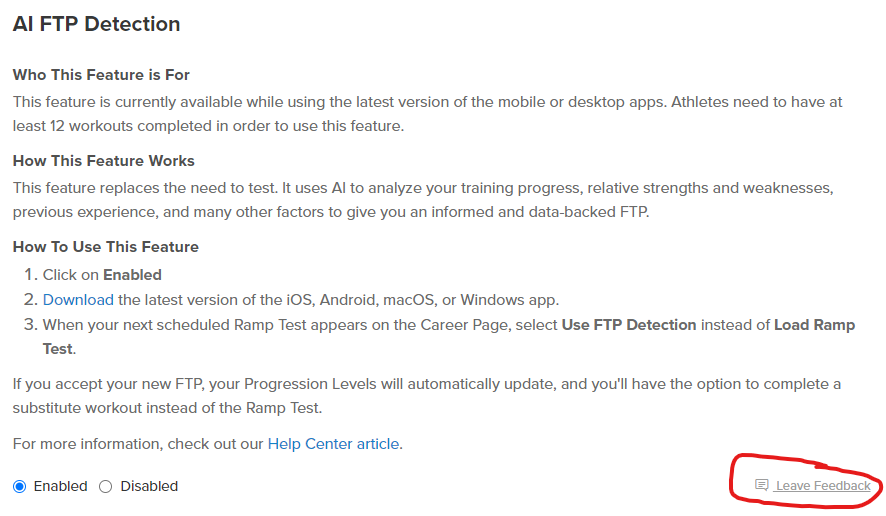Click the bold Enabled word in step one
The height and width of the screenshot is (516, 886).
[x=132, y=275]
